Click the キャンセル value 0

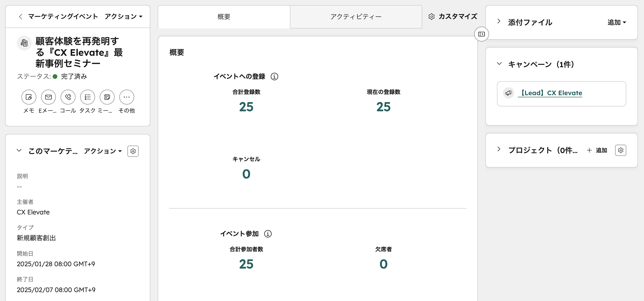pyautogui.click(x=246, y=174)
